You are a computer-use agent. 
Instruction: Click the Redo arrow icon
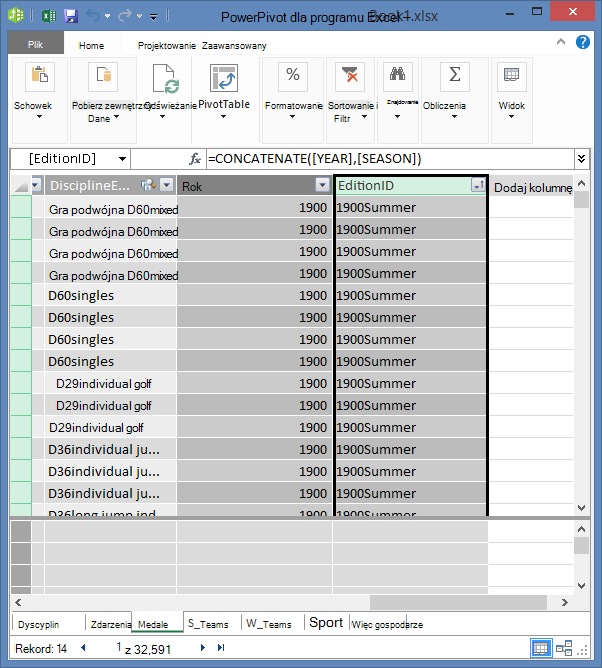click(125, 16)
